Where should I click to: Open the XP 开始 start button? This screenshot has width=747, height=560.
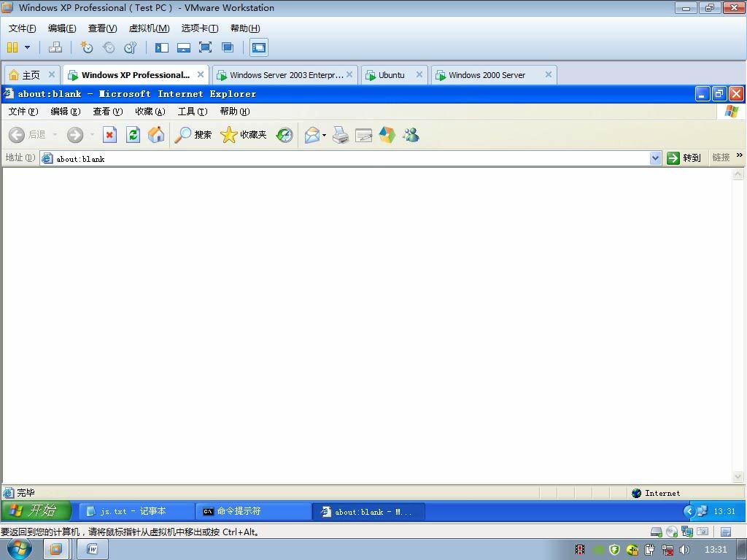click(36, 511)
